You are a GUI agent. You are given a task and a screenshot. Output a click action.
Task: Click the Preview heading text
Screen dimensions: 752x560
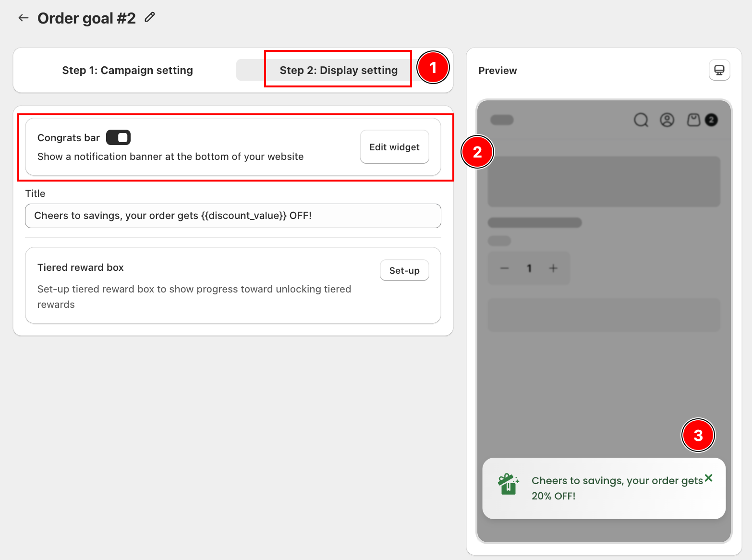point(497,71)
